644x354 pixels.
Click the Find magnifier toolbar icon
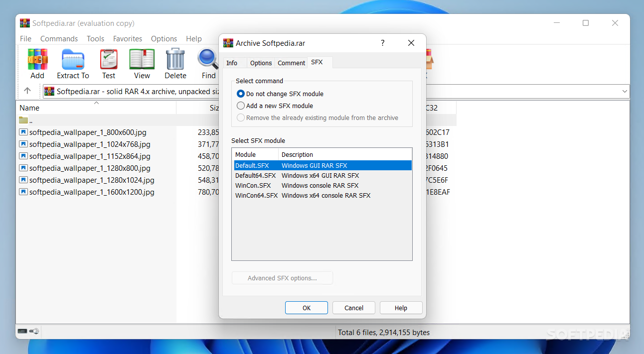tap(208, 59)
